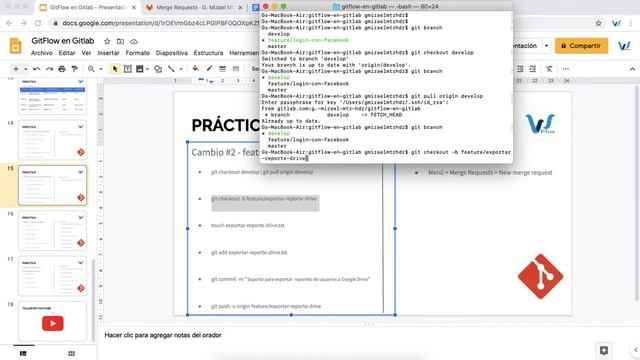Close the Merge Requests browser tab

coord(240,7)
